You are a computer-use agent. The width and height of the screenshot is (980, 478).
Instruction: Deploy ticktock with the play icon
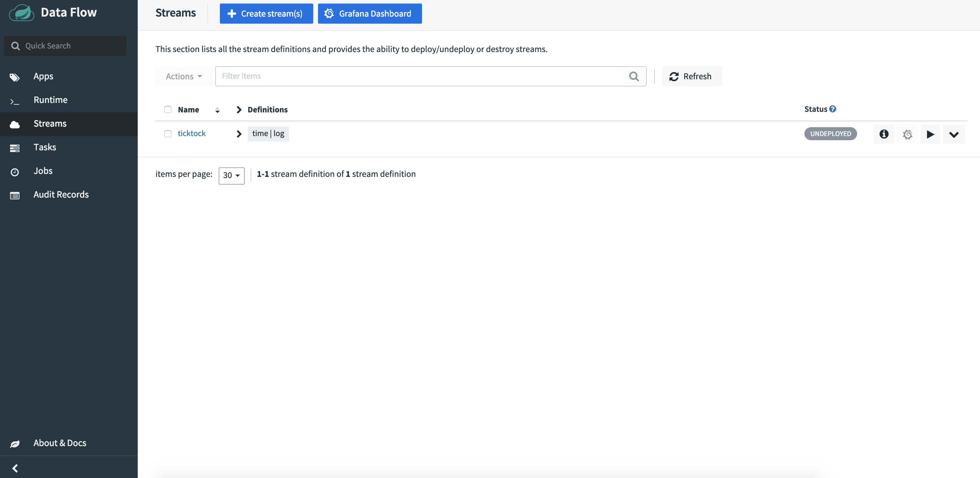point(930,134)
